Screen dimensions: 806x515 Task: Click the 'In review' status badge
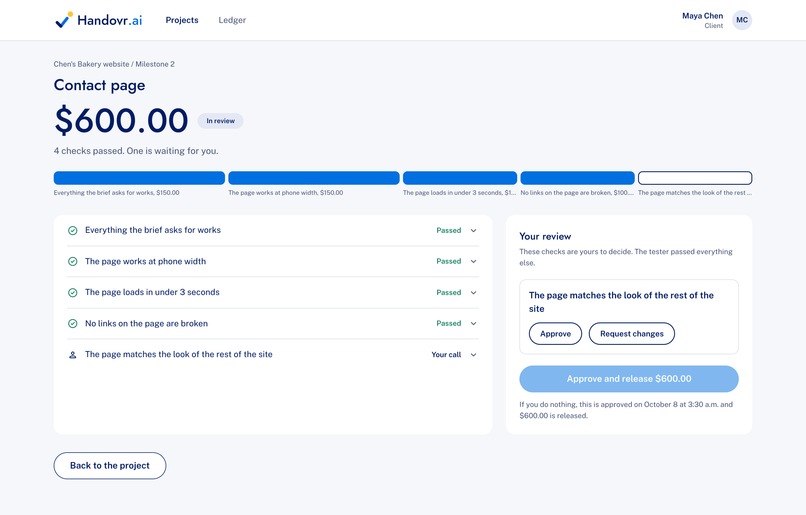click(221, 121)
